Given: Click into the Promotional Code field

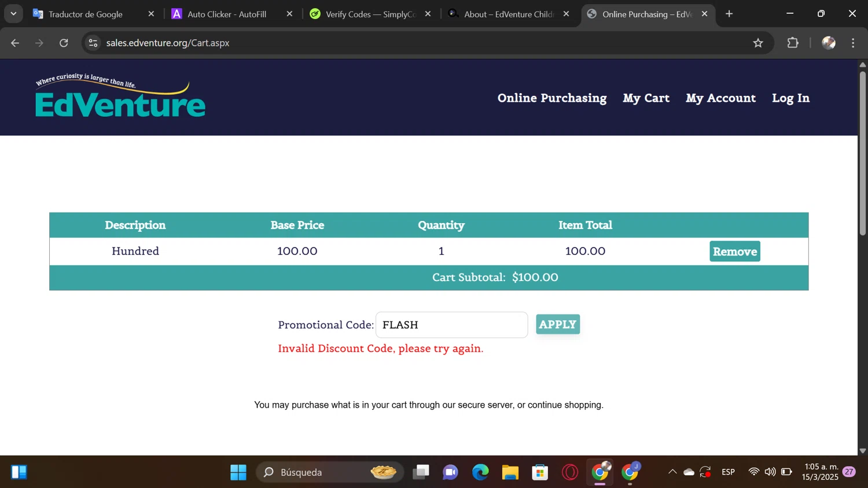Looking at the screenshot, I should (x=451, y=325).
